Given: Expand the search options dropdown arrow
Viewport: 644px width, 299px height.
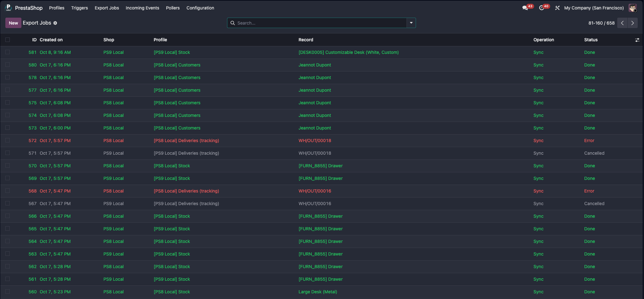Looking at the screenshot, I should (x=411, y=23).
